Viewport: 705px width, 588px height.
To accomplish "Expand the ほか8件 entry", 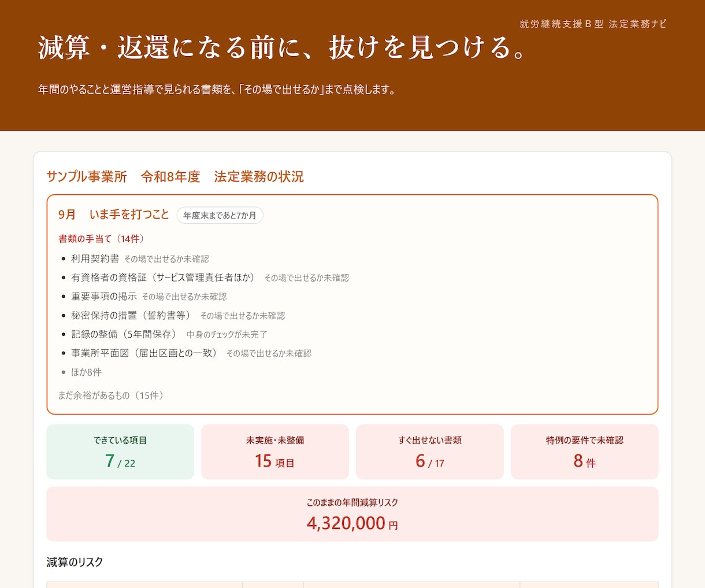I will [x=86, y=372].
